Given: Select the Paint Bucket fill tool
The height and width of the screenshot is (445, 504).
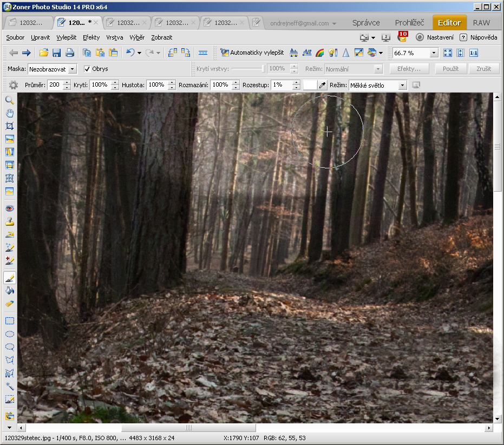Looking at the screenshot, I should [9, 291].
